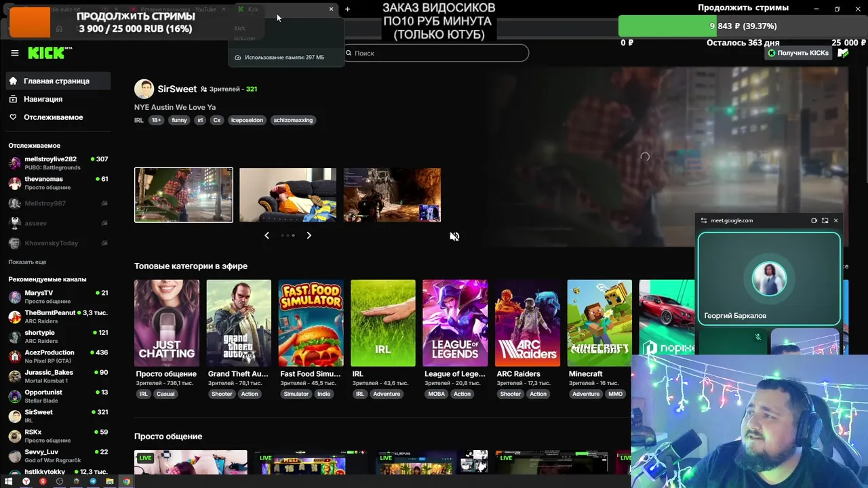The image size is (868, 488).
Task: Select the funny tag
Action: click(x=179, y=120)
